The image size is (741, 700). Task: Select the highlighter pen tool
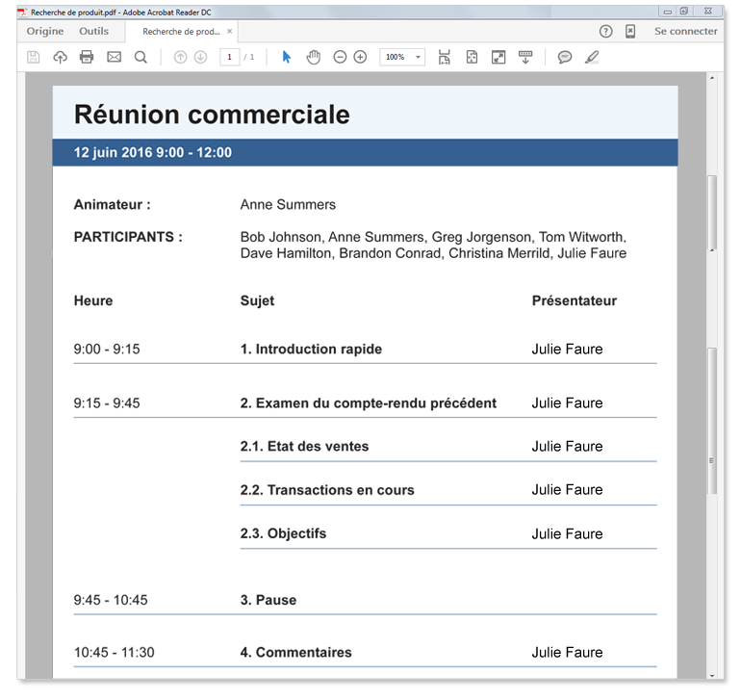click(592, 57)
